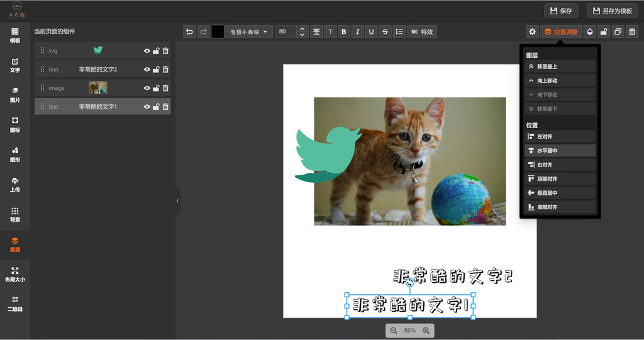Choose 向下移动 move down
The width and height of the screenshot is (644, 340).
[560, 94]
